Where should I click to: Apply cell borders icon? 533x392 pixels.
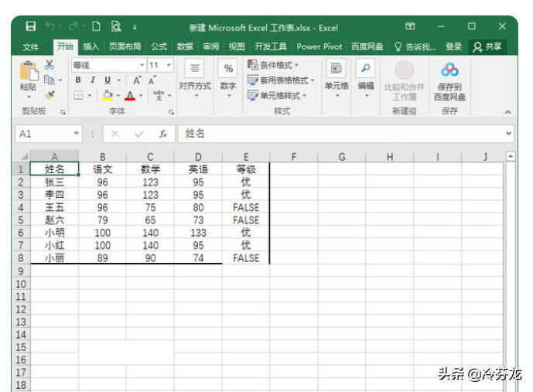(x=79, y=95)
